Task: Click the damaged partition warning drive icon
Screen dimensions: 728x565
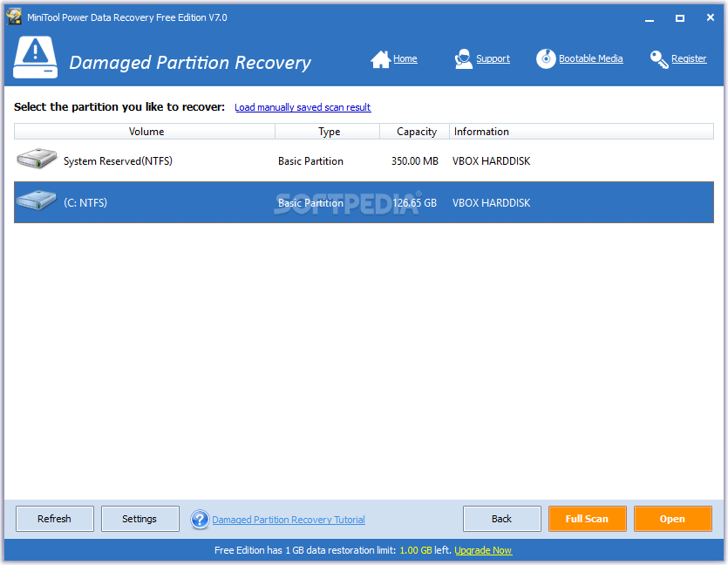Action: coord(35,57)
